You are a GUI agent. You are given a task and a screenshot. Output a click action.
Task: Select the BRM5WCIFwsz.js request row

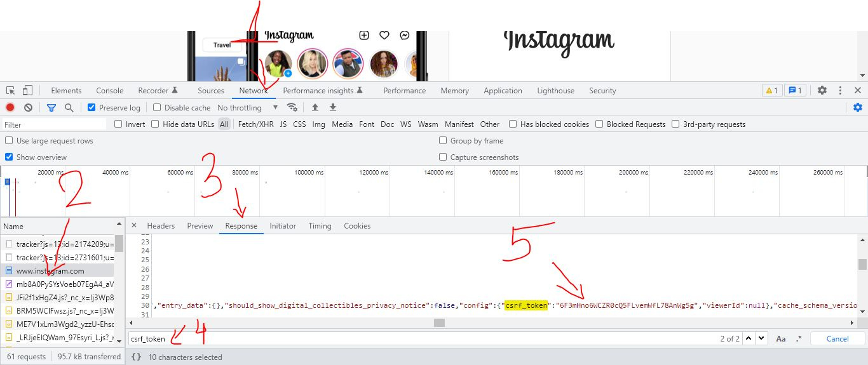point(57,311)
